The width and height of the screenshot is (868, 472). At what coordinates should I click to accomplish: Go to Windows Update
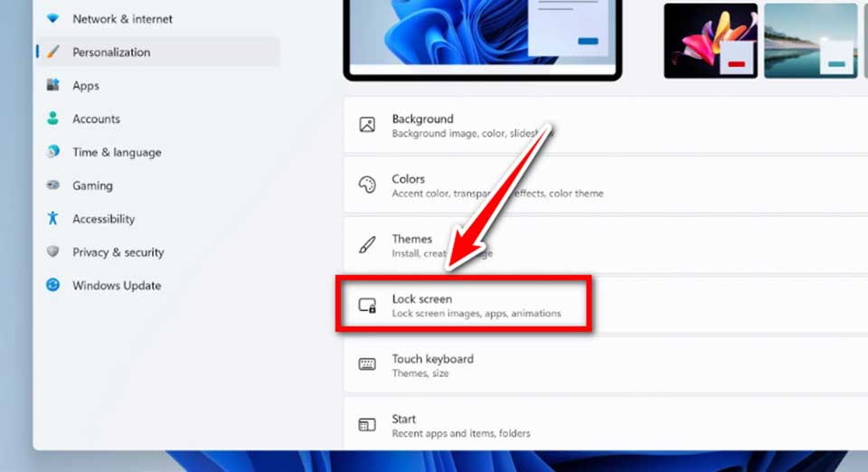pos(158,286)
